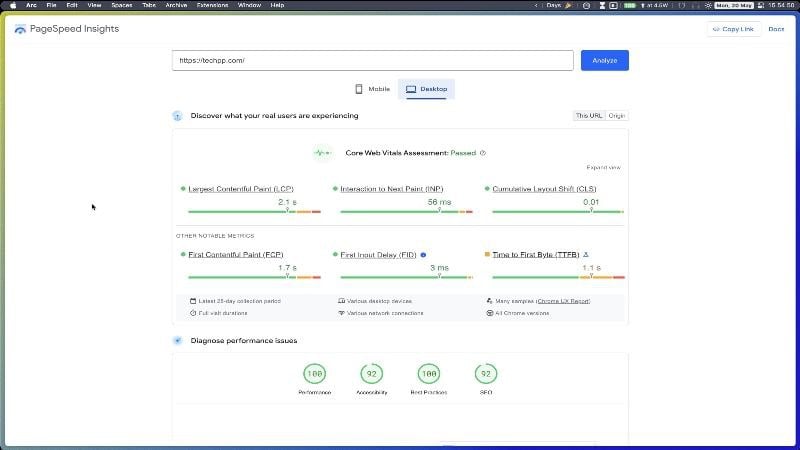Viewport: 800px width, 450px height.
Task: Open Largest Contentful Paint (LCP) link
Action: pos(241,189)
